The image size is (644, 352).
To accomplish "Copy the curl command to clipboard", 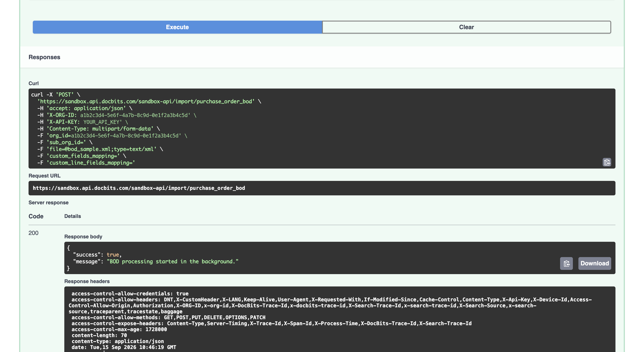I will [607, 162].
